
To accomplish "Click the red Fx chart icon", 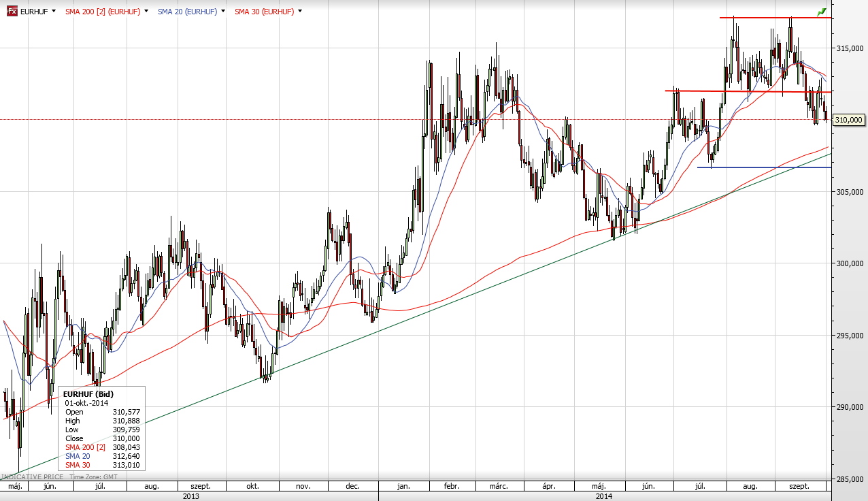I will [12, 12].
